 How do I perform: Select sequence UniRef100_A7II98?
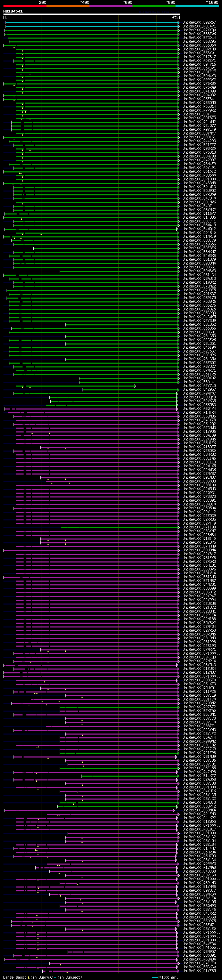pos(199,527)
